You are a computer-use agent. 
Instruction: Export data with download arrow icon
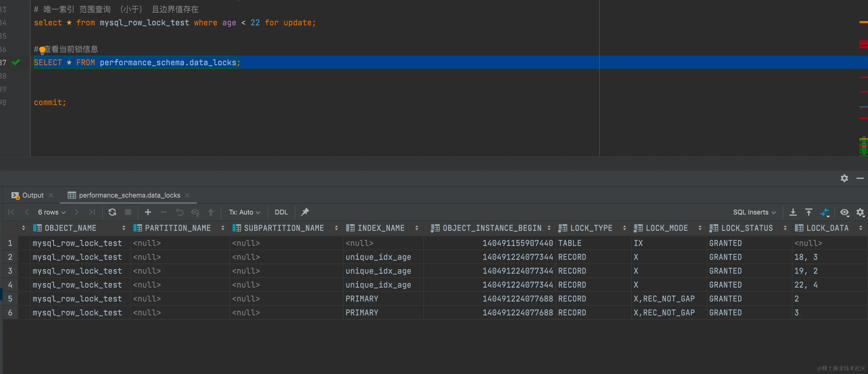point(793,212)
